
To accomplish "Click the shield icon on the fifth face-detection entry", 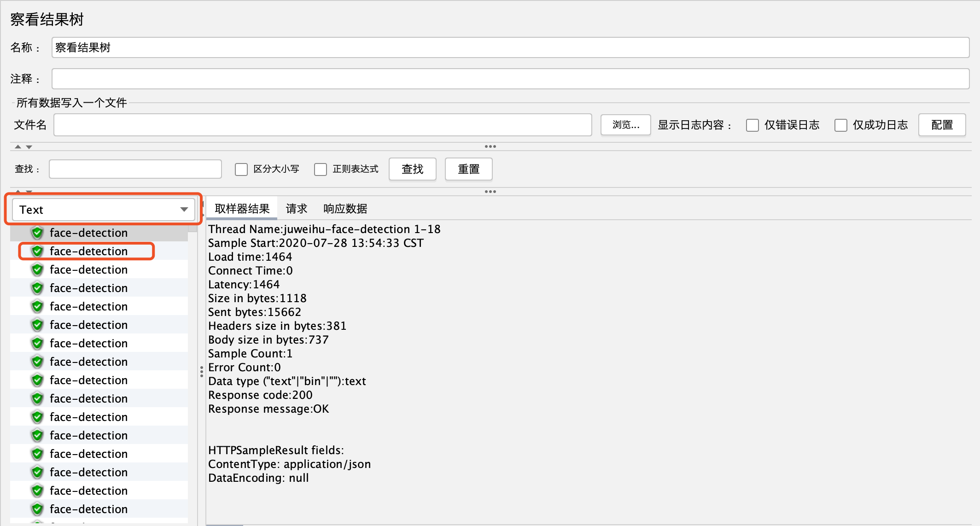I will [37, 306].
